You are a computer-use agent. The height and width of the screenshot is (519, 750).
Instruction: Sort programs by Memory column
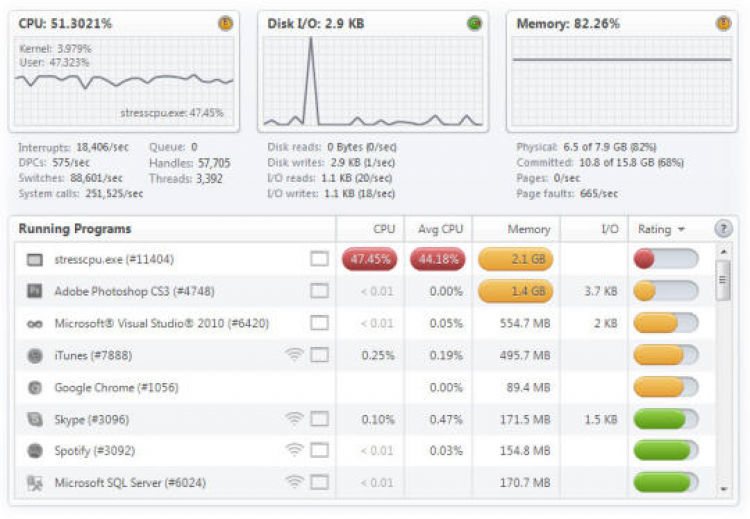(x=528, y=229)
